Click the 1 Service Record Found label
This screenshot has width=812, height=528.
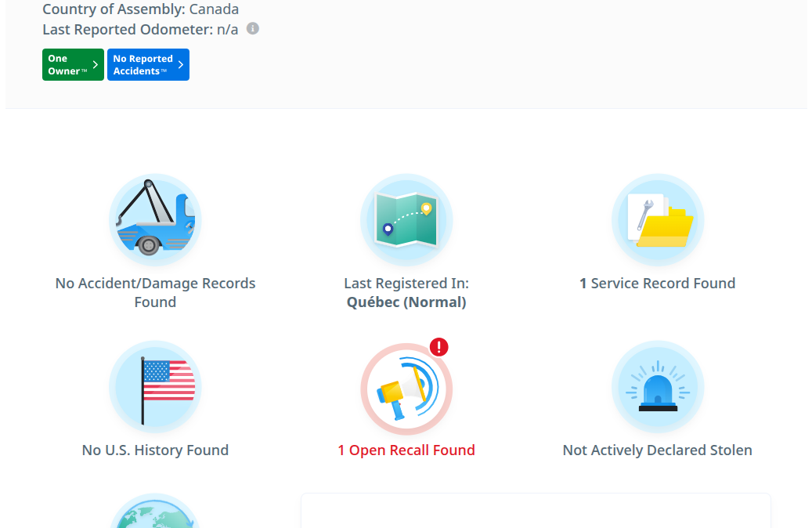(x=658, y=284)
